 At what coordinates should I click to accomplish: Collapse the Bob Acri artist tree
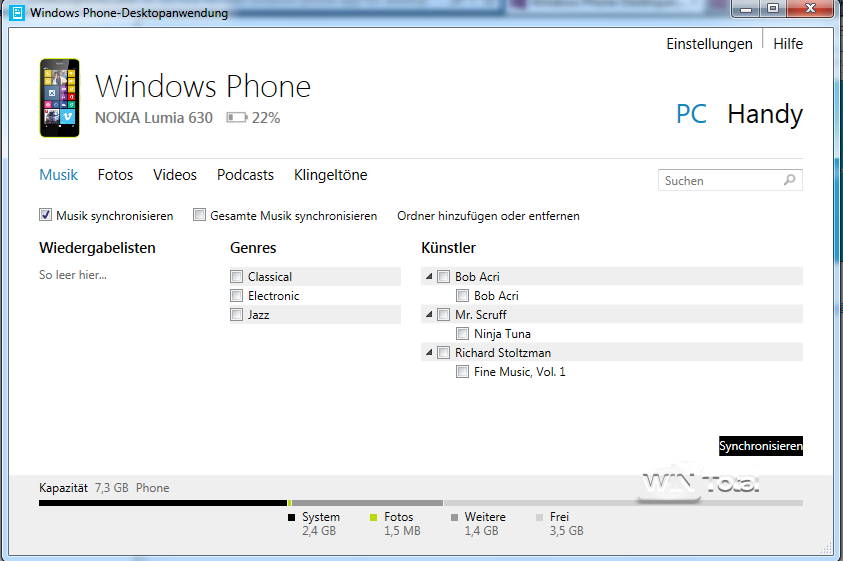click(429, 276)
